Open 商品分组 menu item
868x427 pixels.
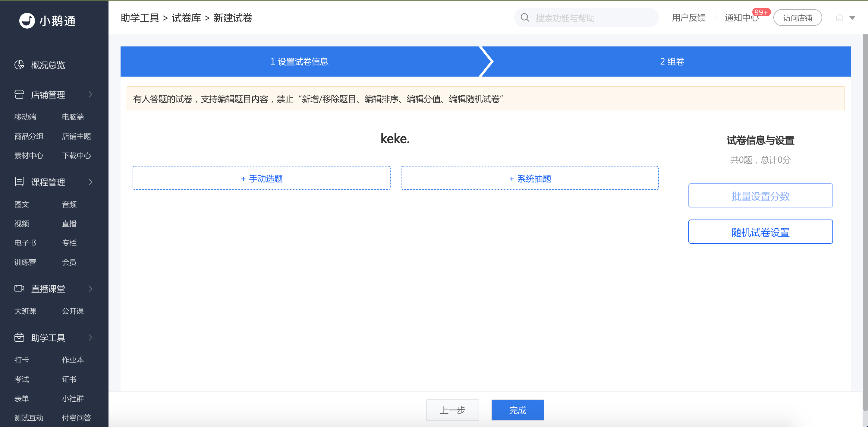pos(29,136)
